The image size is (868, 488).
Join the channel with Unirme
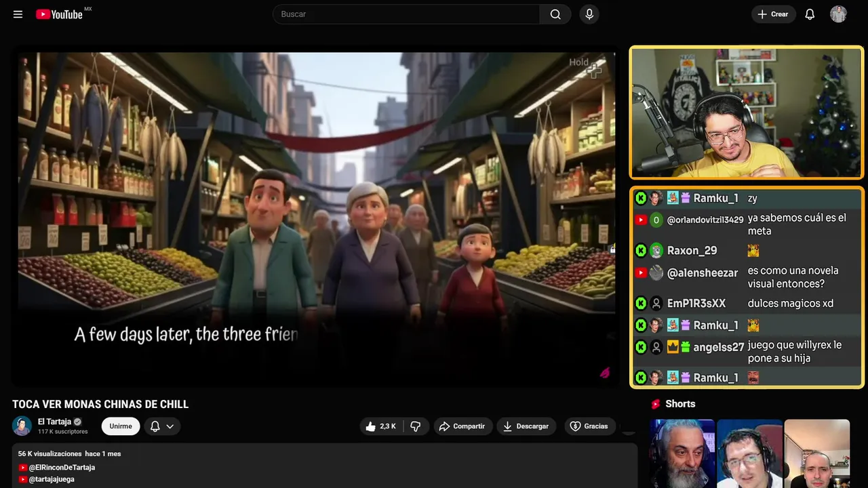click(121, 426)
